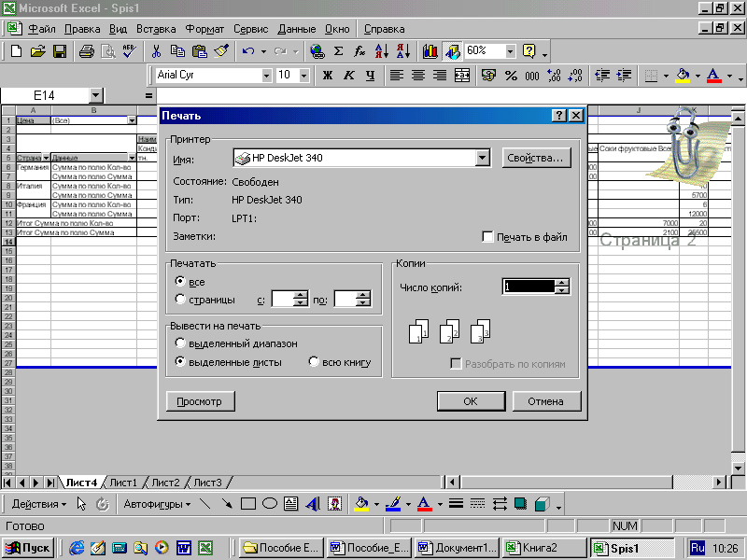Sort ascending A-Z icon
This screenshot has height=560, width=747.
[x=382, y=51]
